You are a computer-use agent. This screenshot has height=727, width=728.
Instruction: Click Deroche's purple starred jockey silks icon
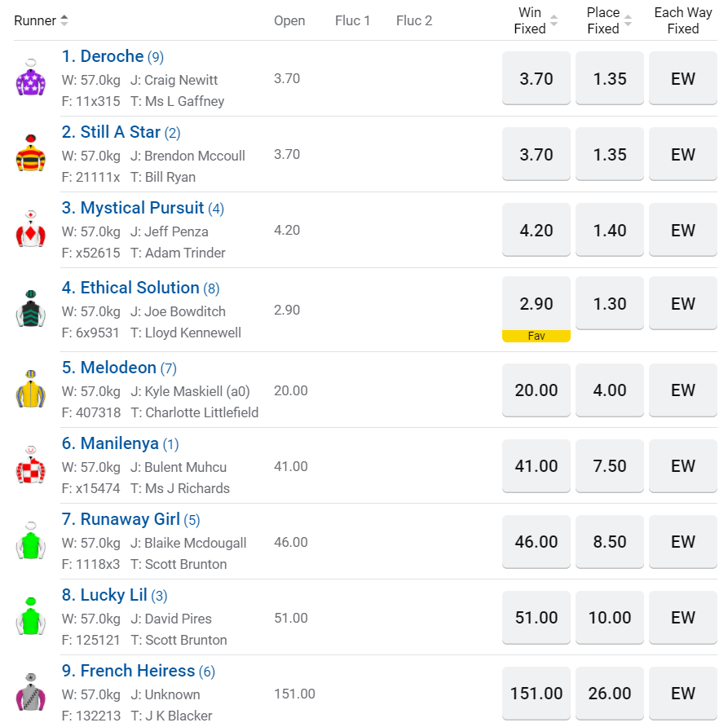pyautogui.click(x=31, y=79)
